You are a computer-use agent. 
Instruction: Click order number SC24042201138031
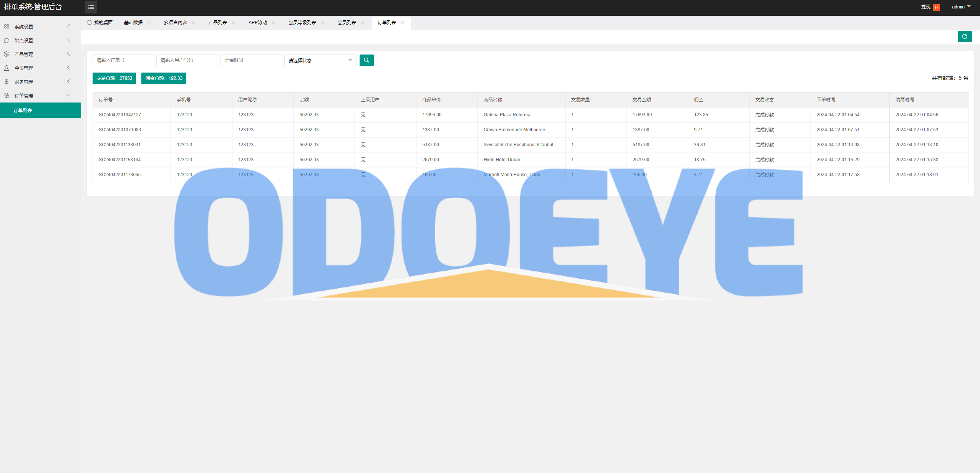[120, 145]
